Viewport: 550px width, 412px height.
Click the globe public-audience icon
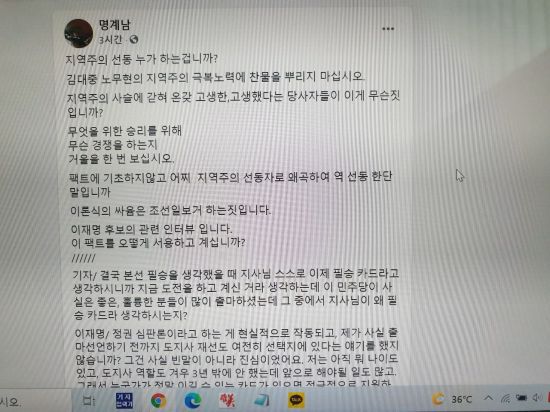(x=134, y=40)
